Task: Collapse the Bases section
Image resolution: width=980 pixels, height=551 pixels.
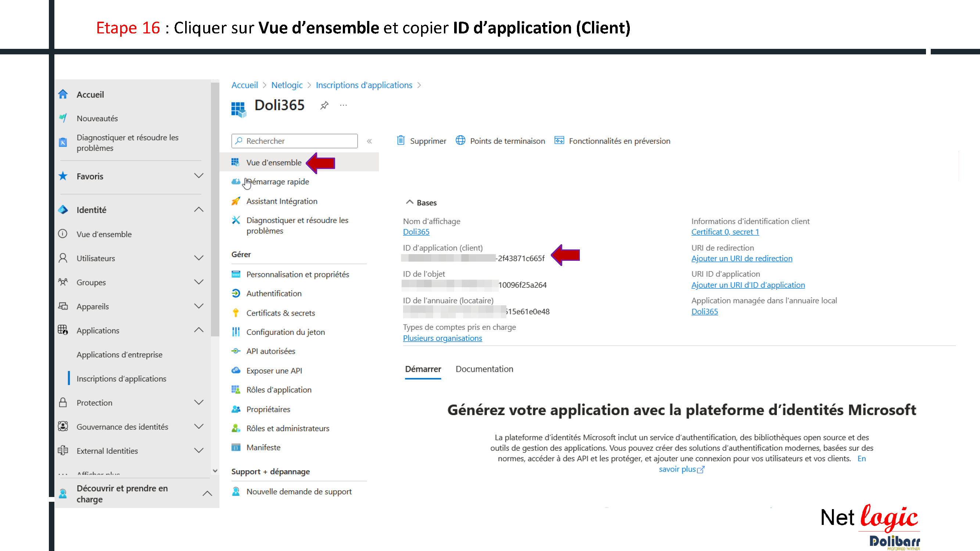Action: (x=410, y=202)
